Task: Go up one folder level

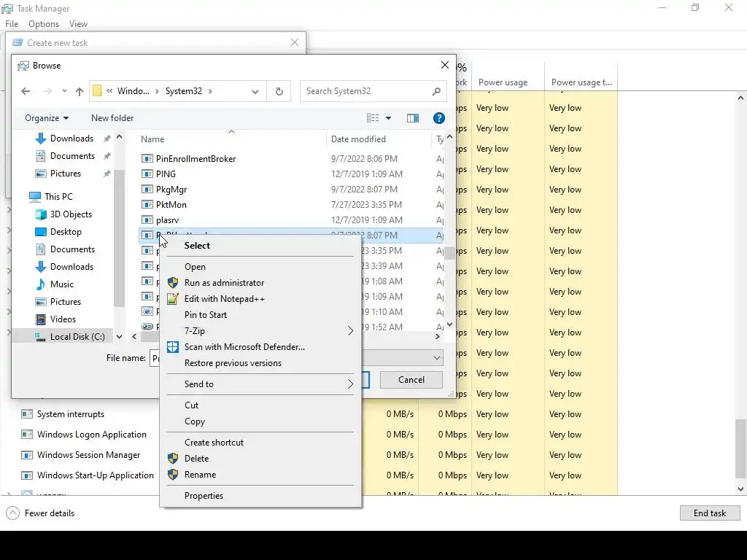Action: [79, 91]
